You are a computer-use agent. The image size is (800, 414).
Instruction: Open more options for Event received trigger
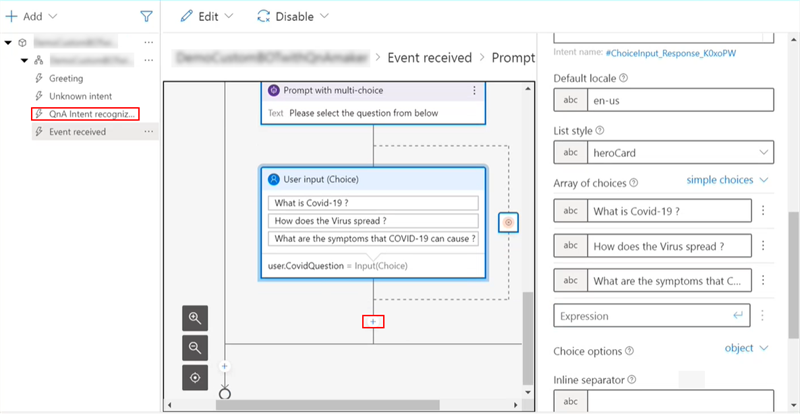[148, 132]
